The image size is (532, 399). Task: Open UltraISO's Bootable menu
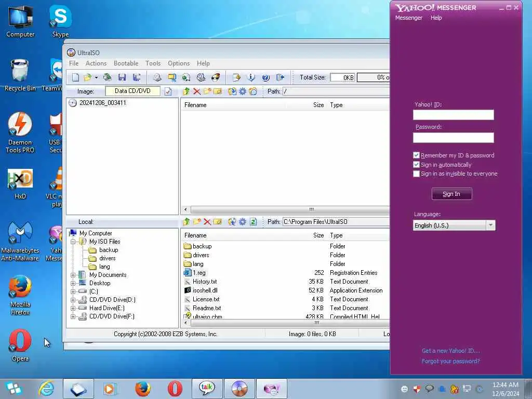pyautogui.click(x=126, y=63)
